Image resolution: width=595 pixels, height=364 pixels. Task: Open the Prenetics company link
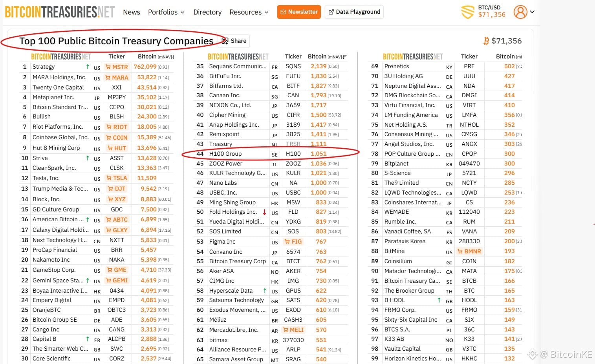397,66
